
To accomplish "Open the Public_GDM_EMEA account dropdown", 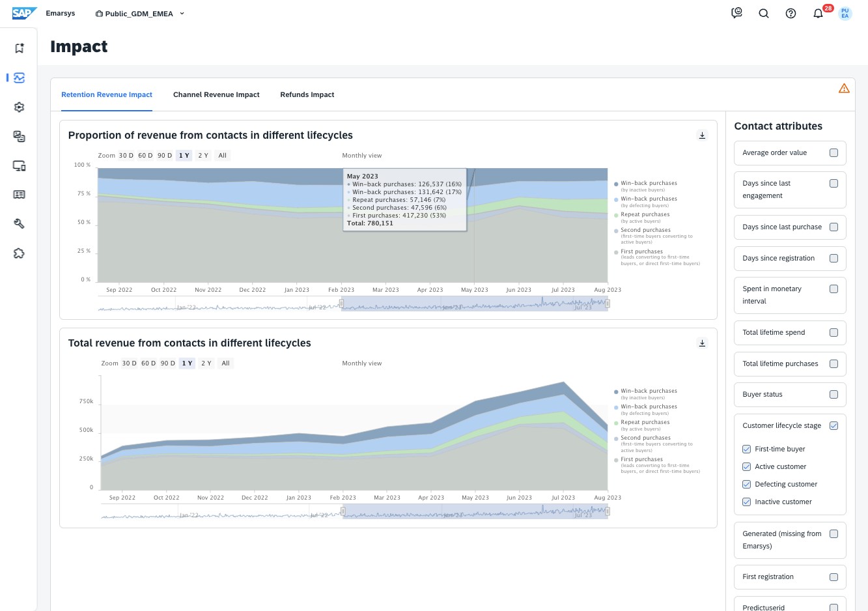I will point(140,13).
